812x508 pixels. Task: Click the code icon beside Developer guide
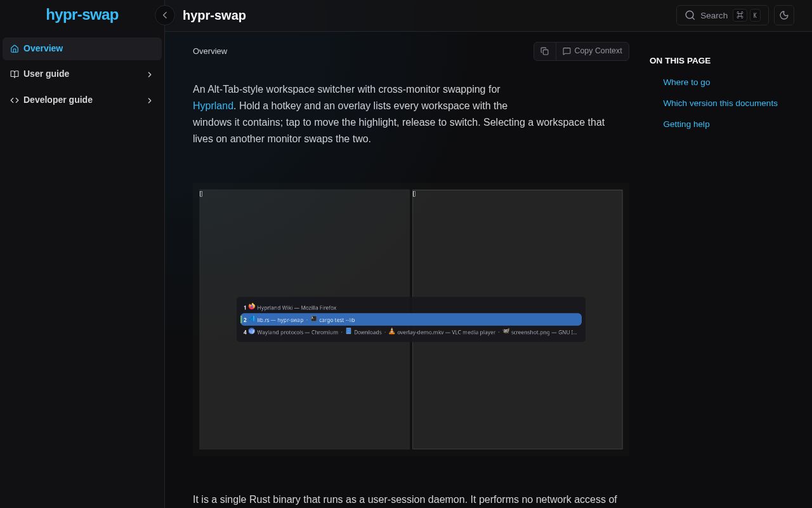click(x=15, y=100)
